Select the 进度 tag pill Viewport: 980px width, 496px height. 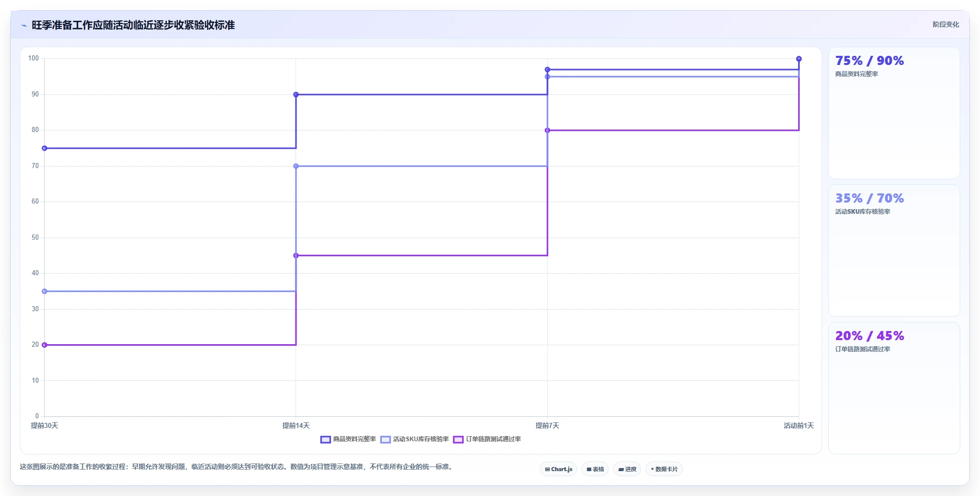tap(627, 469)
